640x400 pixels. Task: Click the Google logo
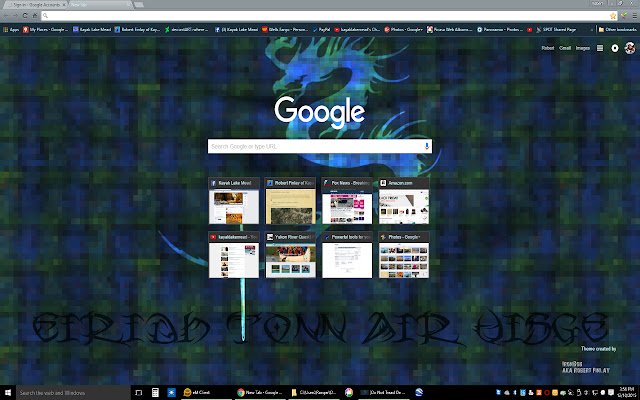pos(320,113)
